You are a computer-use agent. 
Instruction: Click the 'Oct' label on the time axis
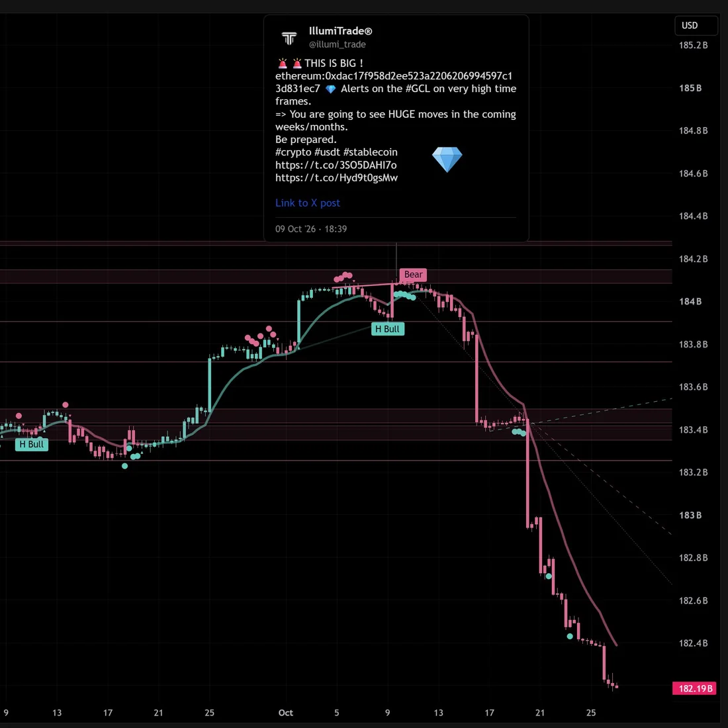click(x=285, y=713)
